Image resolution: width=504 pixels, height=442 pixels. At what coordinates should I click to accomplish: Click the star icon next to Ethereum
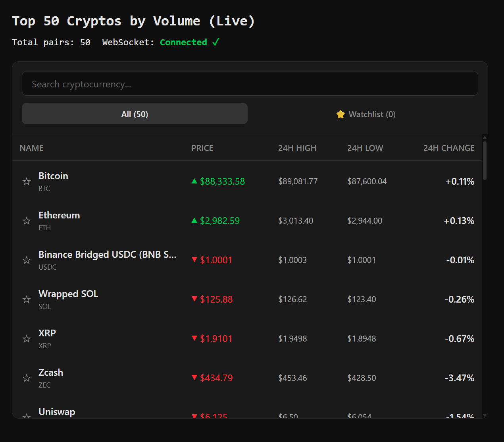pyautogui.click(x=26, y=221)
